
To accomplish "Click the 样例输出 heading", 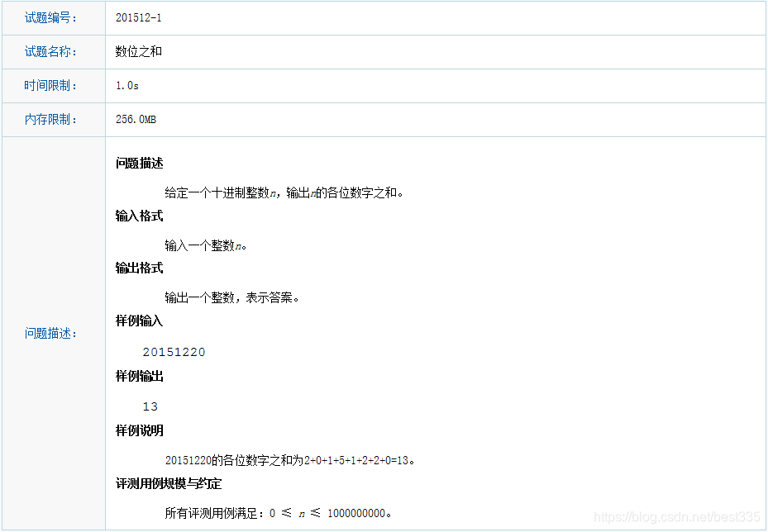I will (139, 377).
